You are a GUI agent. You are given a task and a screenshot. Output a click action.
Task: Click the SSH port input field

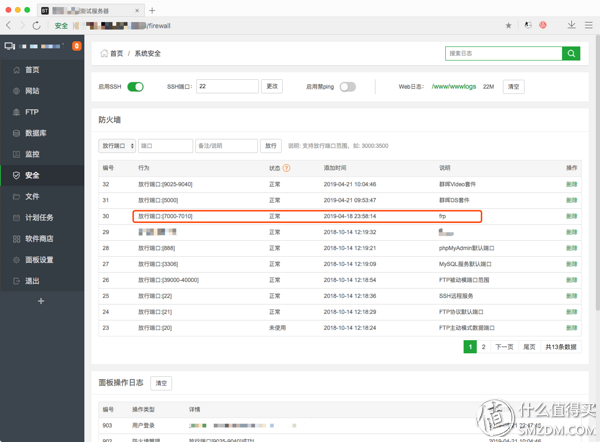pyautogui.click(x=227, y=86)
